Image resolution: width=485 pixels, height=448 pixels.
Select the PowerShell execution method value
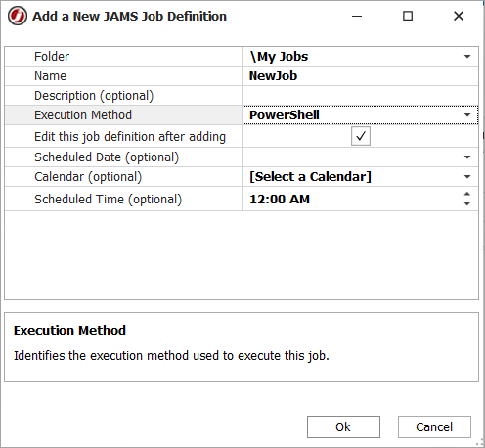pyautogui.click(x=285, y=115)
